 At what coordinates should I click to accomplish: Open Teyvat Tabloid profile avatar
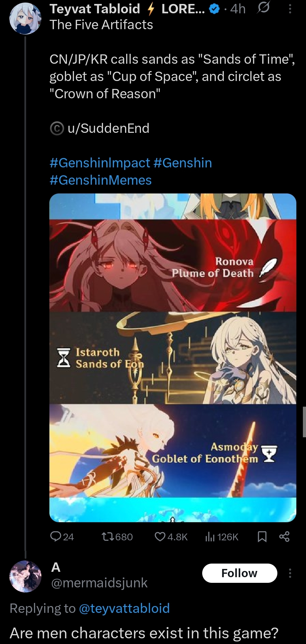click(26, 19)
